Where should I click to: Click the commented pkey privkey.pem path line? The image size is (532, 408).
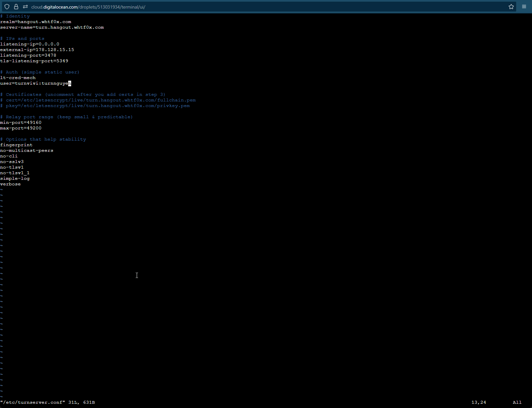pyautogui.click(x=96, y=106)
